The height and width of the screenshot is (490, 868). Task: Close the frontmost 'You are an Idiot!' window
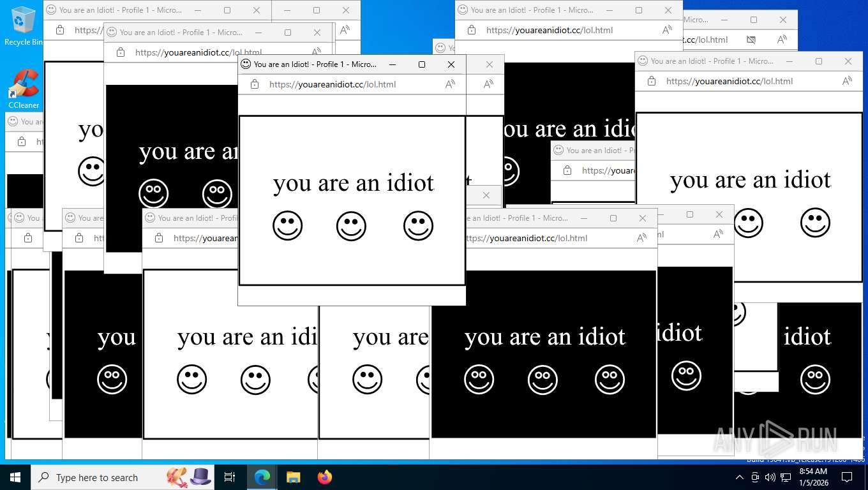(x=451, y=64)
